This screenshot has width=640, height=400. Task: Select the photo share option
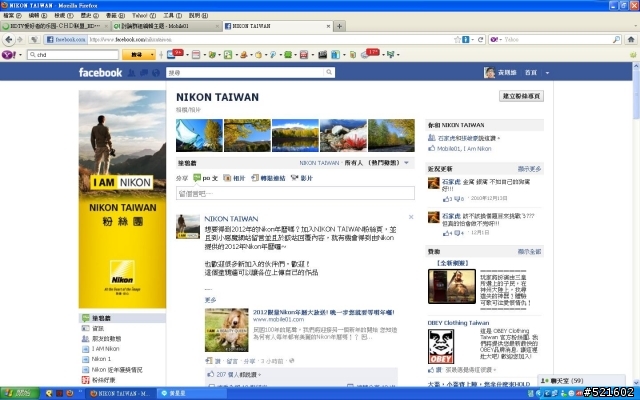point(234,178)
